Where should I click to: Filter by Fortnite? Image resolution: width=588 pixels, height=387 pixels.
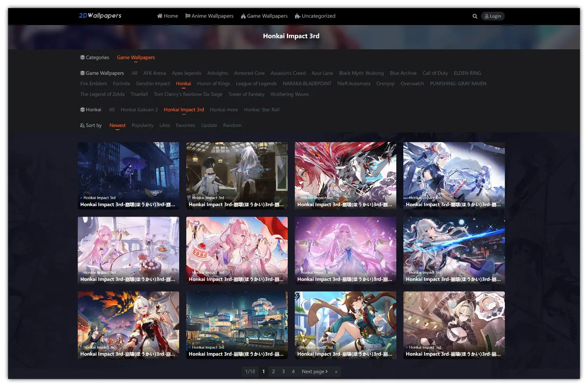(x=122, y=84)
